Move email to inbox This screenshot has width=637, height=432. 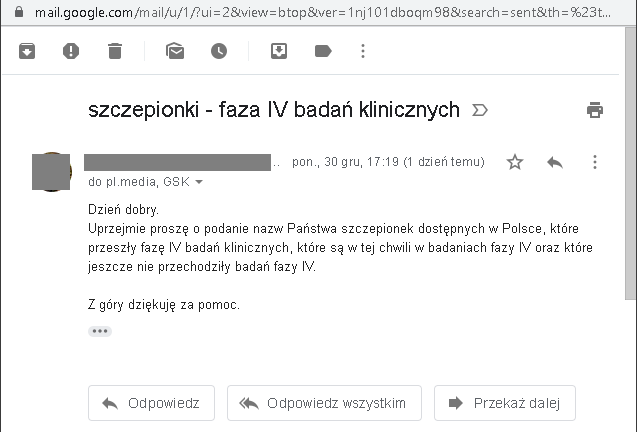point(279,51)
